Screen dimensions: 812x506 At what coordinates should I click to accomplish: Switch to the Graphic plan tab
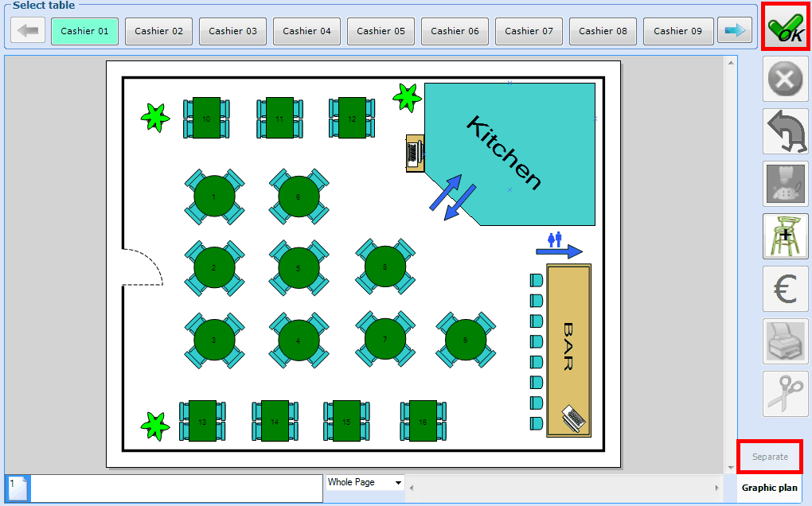click(769, 488)
